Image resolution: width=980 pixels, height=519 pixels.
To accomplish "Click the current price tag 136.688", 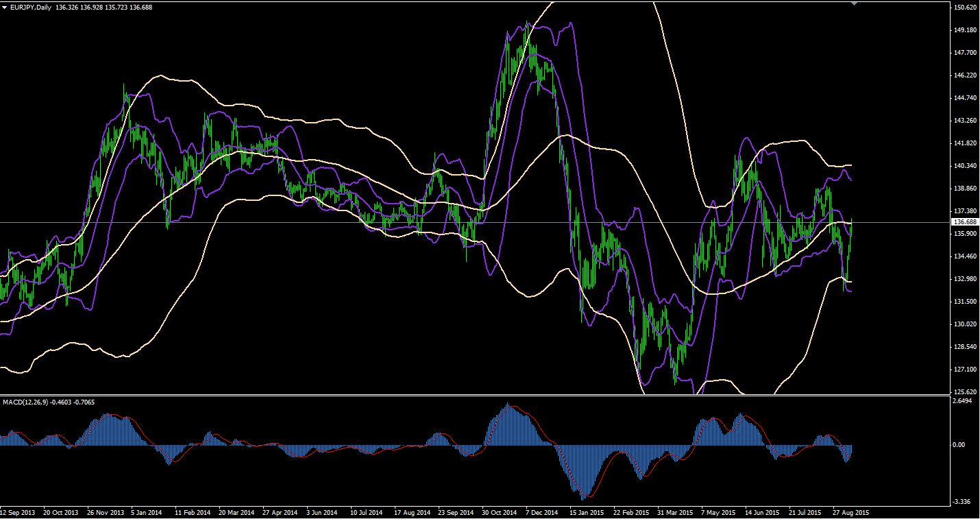I will click(964, 222).
